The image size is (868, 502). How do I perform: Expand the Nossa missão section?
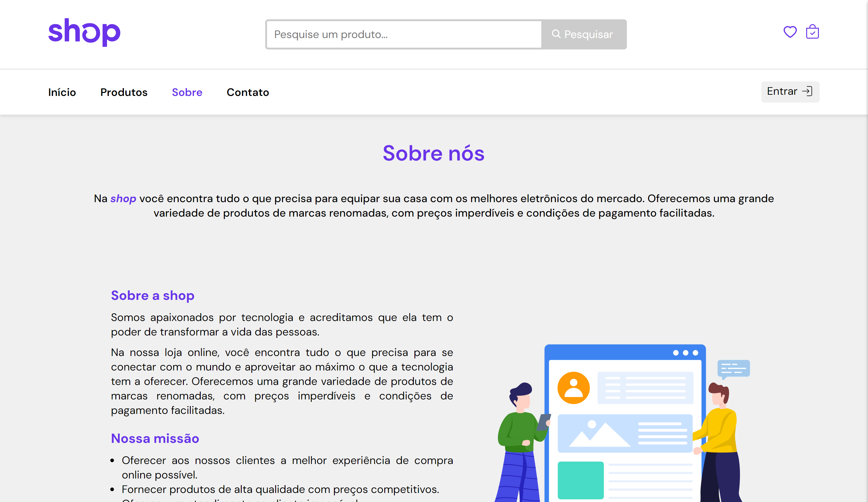154,437
